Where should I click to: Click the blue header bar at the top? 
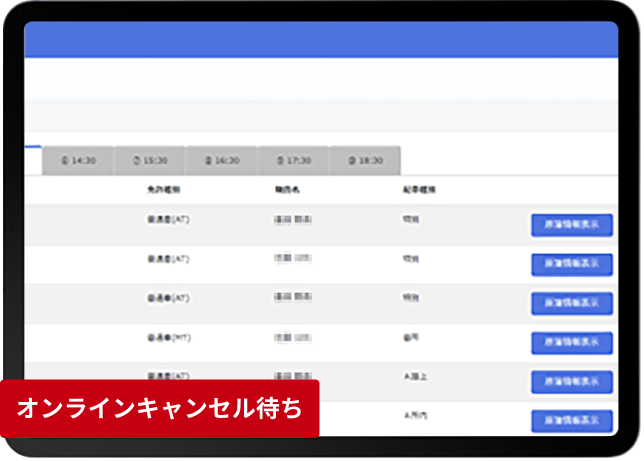point(320,39)
